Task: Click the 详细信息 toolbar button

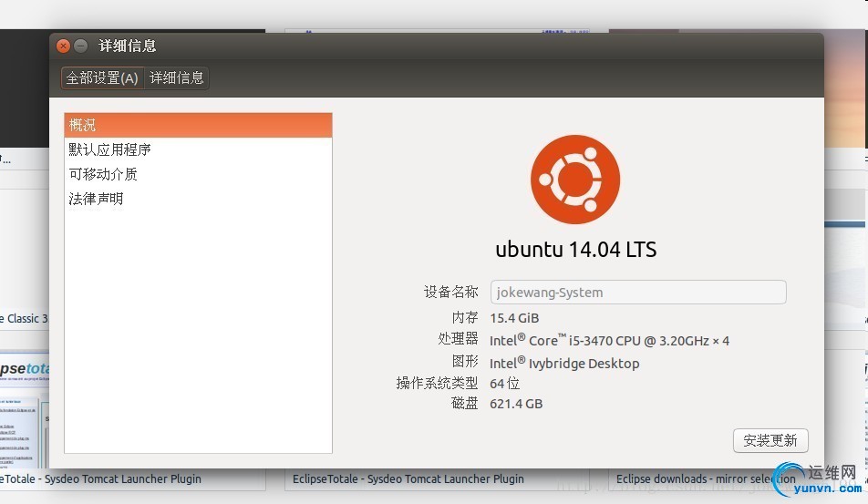Action: click(177, 78)
